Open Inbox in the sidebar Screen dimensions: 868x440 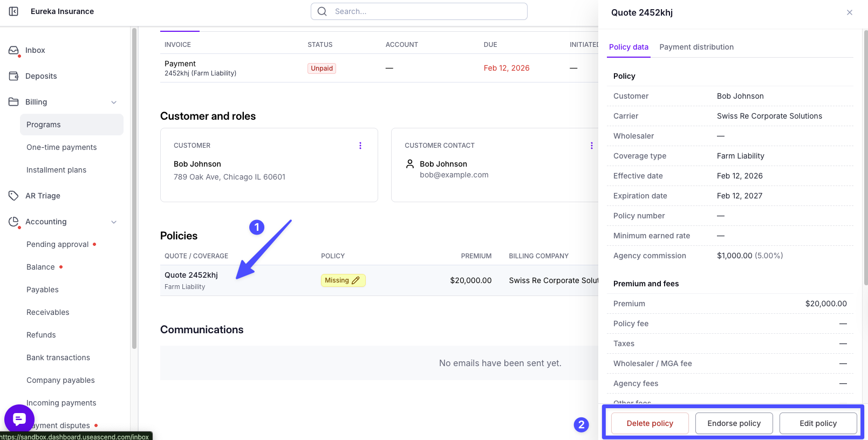(35, 50)
